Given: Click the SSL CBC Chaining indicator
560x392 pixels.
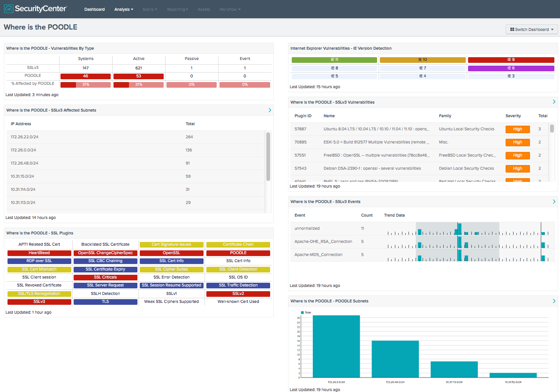Looking at the screenshot, I should [x=106, y=261].
